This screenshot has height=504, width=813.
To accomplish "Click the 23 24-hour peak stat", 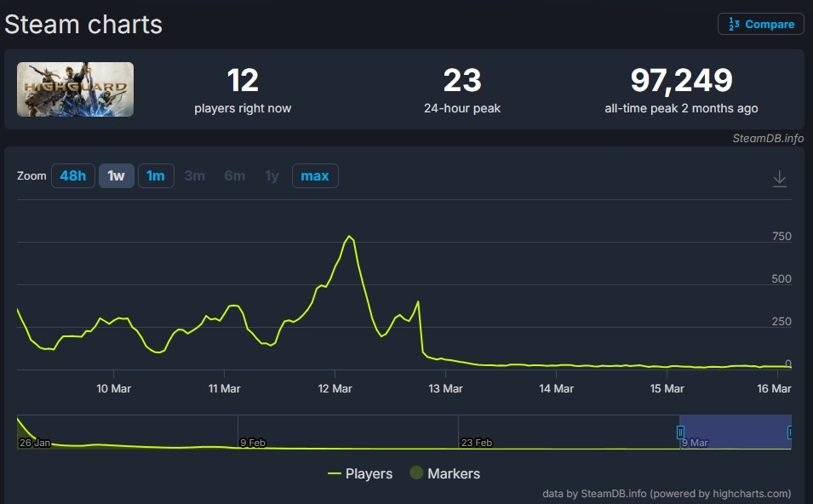I will click(x=462, y=90).
